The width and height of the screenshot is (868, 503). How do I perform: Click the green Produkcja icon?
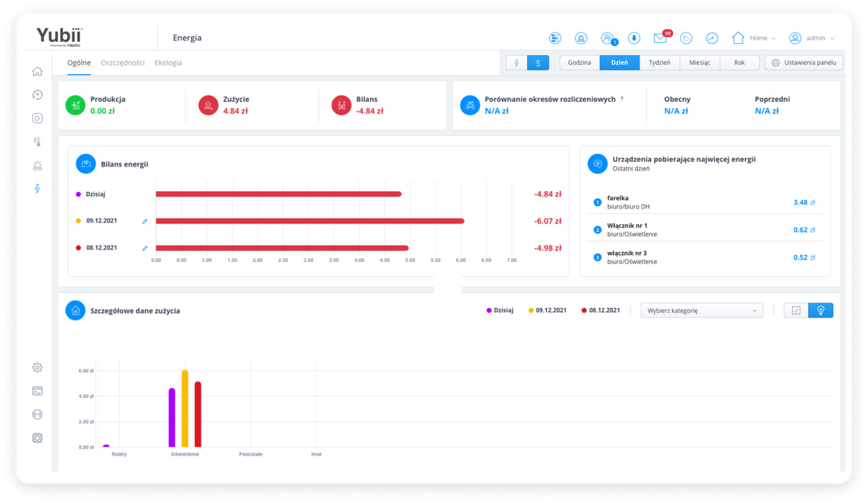[x=75, y=105]
